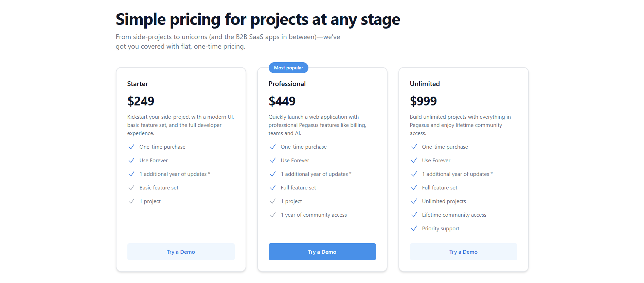Click the grayed checkmark next to 1 year of community access

[x=273, y=215]
